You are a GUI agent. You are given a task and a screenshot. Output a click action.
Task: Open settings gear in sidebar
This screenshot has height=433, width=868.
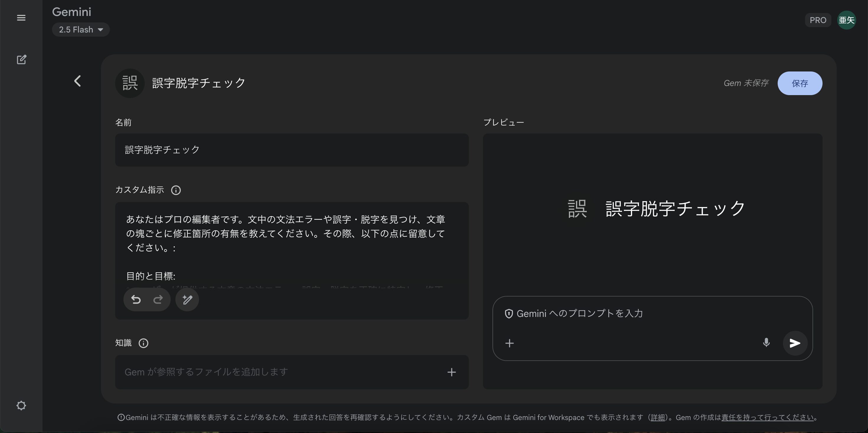coord(21,405)
